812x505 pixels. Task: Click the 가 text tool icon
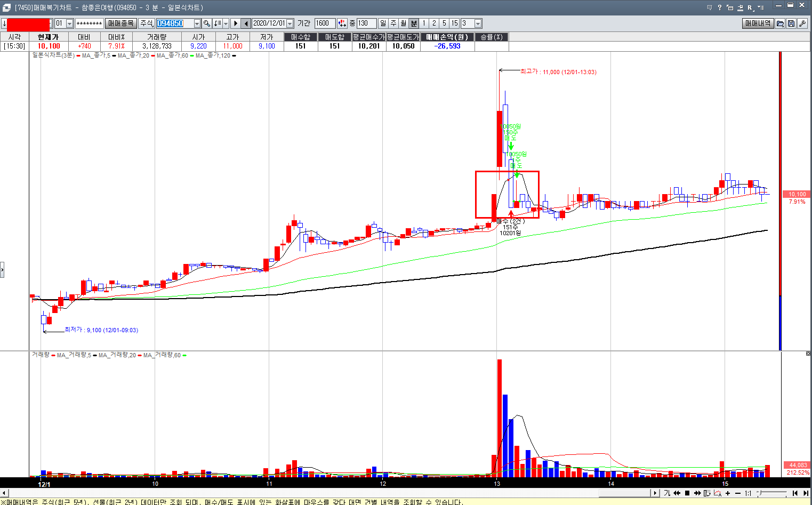click(x=667, y=493)
